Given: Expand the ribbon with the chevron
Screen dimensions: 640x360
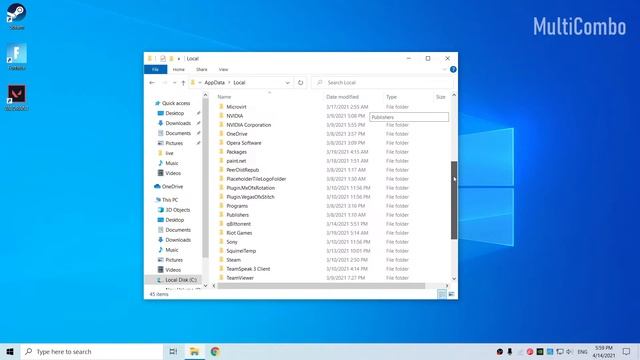Looking at the screenshot, I should [x=444, y=69].
